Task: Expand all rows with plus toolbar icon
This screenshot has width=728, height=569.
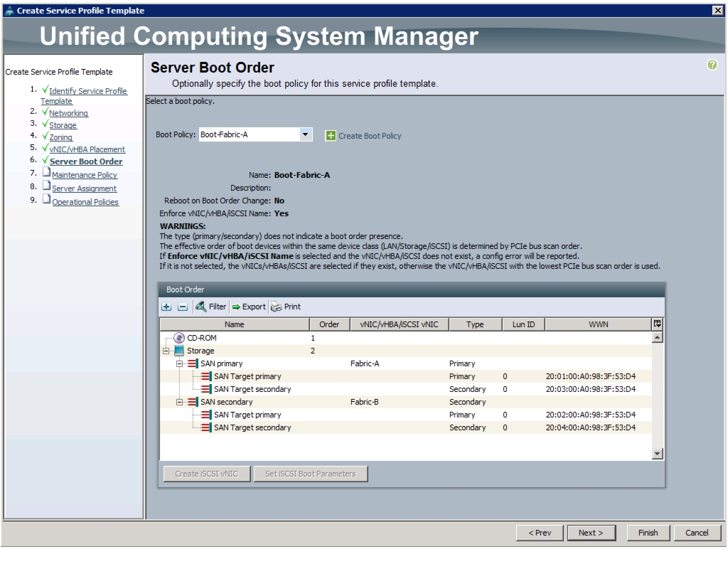Action: 166,307
